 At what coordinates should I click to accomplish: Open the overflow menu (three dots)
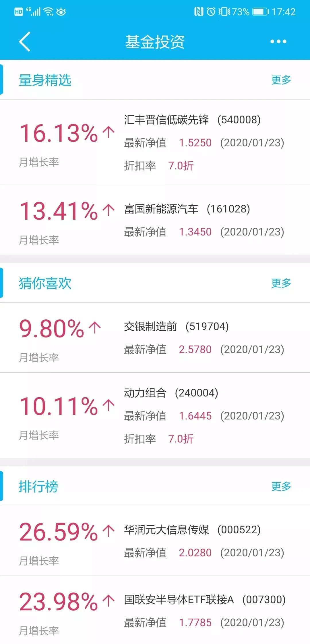click(277, 41)
